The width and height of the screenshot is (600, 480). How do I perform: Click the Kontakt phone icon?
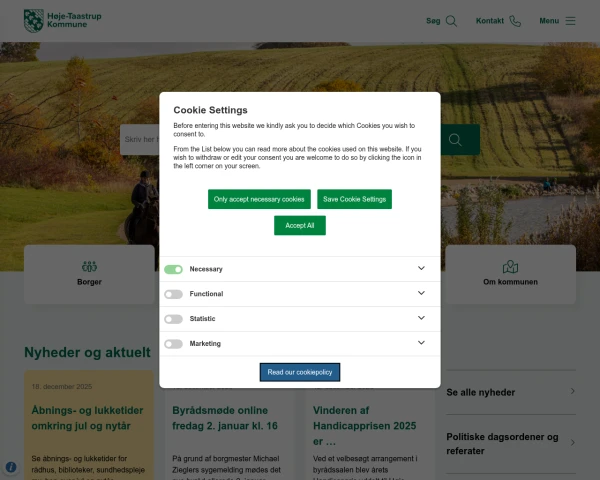(515, 21)
